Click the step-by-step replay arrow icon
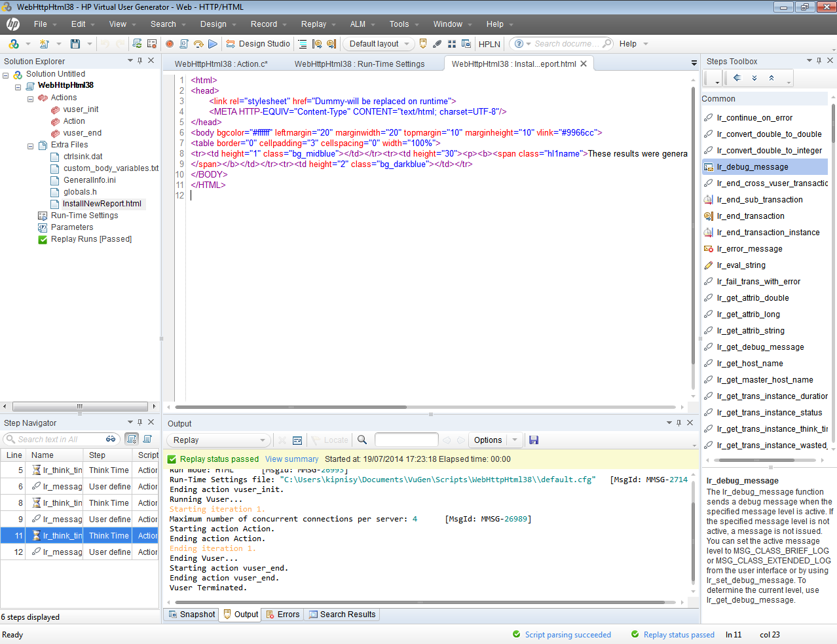This screenshot has height=644, width=837. tap(198, 44)
